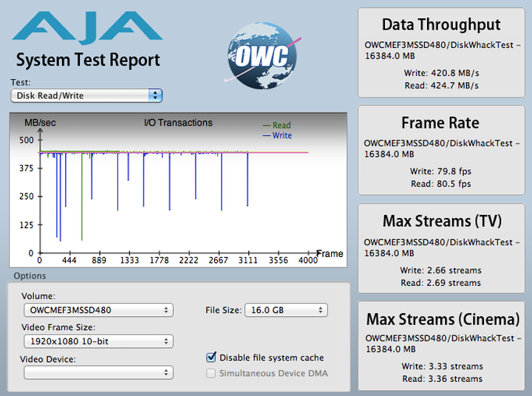Select the Frame Rate results panel
The width and height of the screenshot is (532, 396).
tap(441, 151)
